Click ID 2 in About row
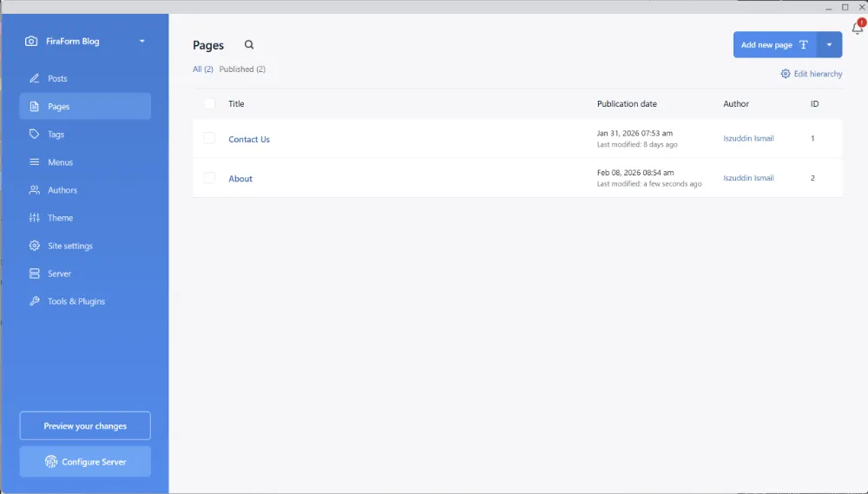The width and height of the screenshot is (868, 494). [812, 178]
